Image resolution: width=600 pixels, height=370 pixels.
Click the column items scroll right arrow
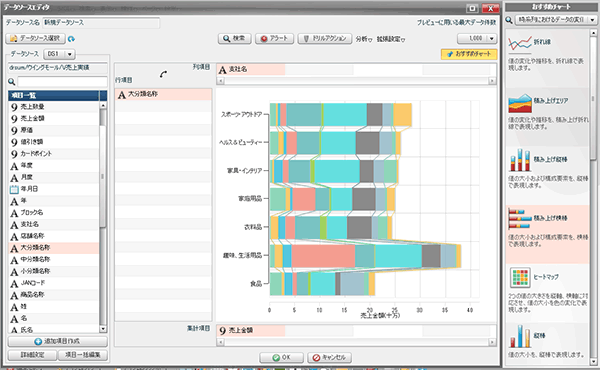[x=492, y=81]
